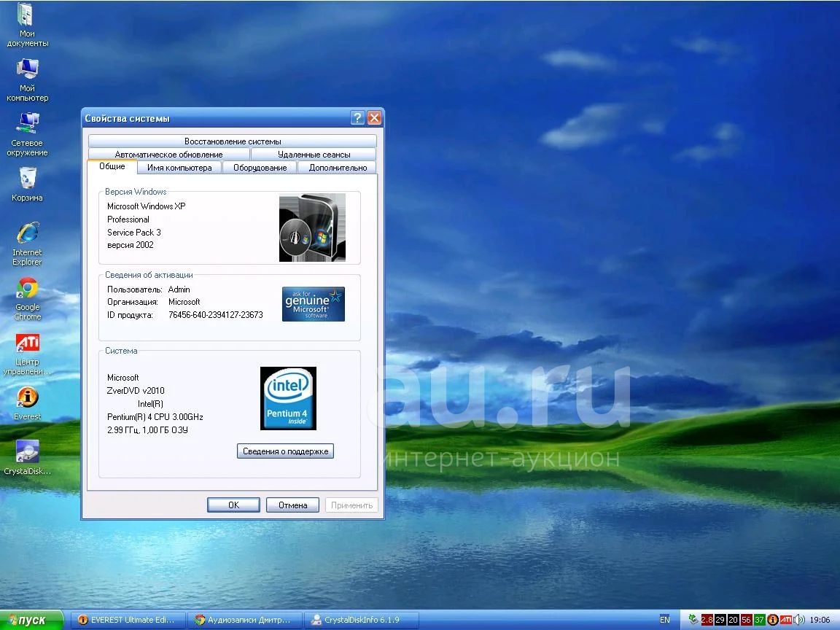
Task: Switch to EVEREST Ultimate Edition taskbar window
Action: (128, 620)
